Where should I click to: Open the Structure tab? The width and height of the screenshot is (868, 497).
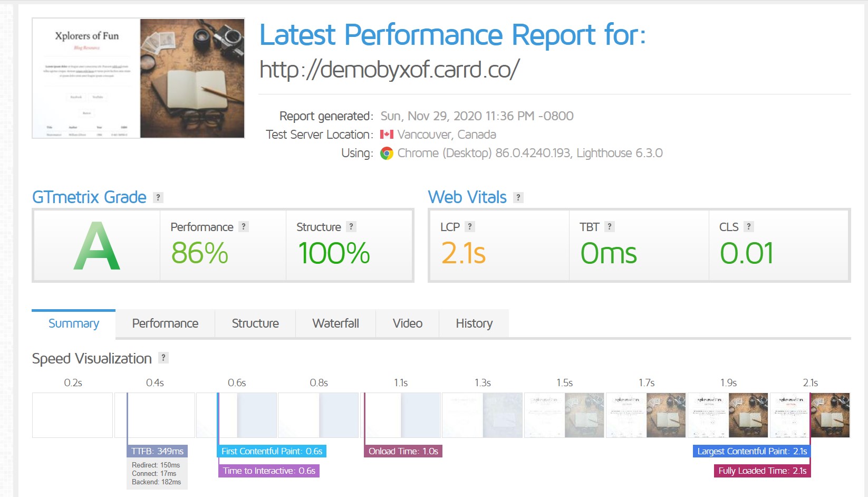click(255, 323)
